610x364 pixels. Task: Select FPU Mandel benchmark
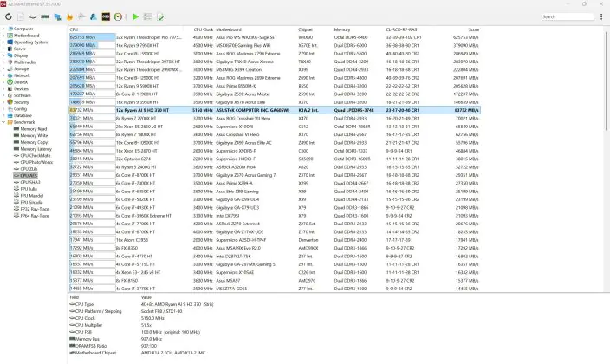(32, 195)
